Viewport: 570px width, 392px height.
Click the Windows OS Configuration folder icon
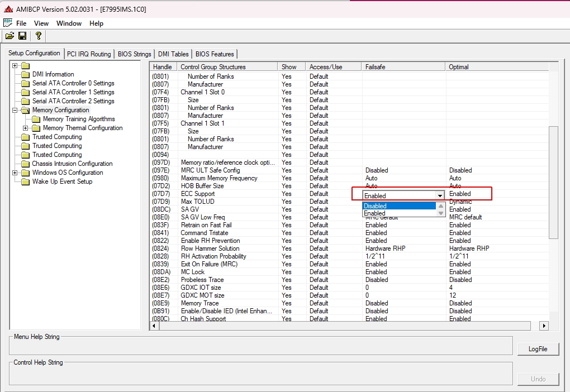coord(26,173)
